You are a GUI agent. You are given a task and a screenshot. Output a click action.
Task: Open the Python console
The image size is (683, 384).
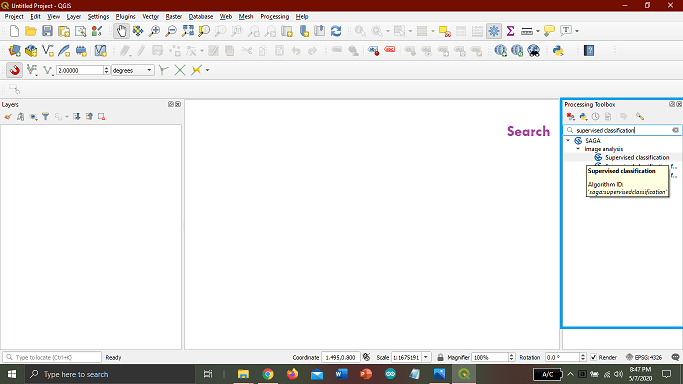coord(558,51)
